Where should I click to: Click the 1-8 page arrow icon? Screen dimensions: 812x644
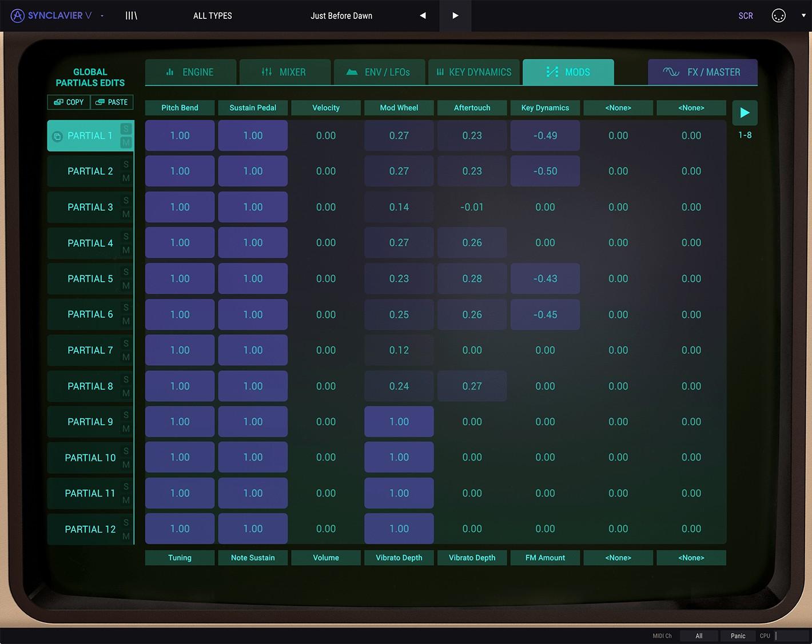pos(745,113)
